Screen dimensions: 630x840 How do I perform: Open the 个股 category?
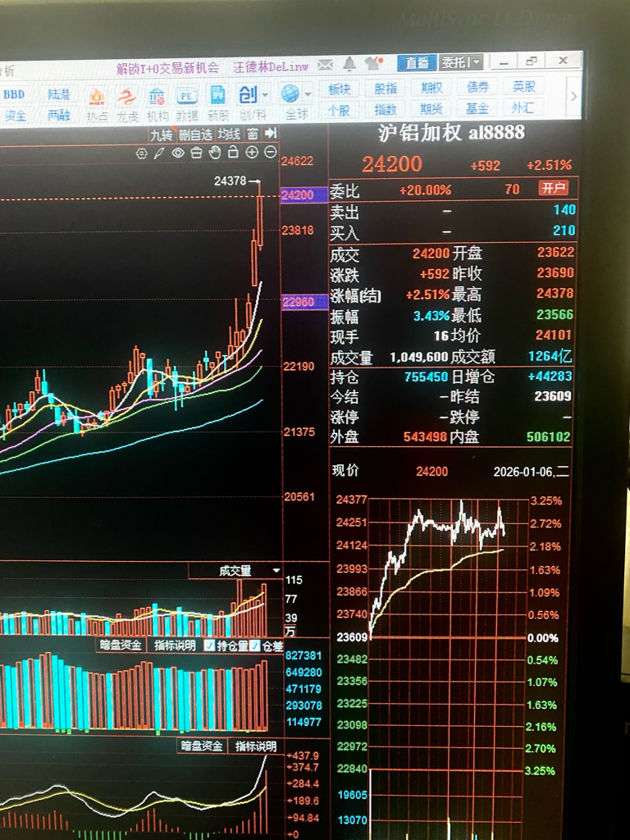(x=339, y=111)
